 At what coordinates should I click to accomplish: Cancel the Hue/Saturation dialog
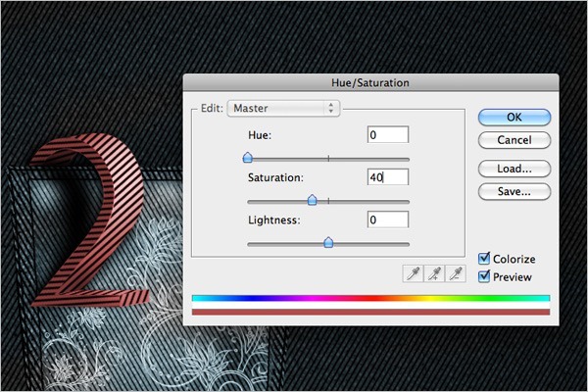coord(514,140)
